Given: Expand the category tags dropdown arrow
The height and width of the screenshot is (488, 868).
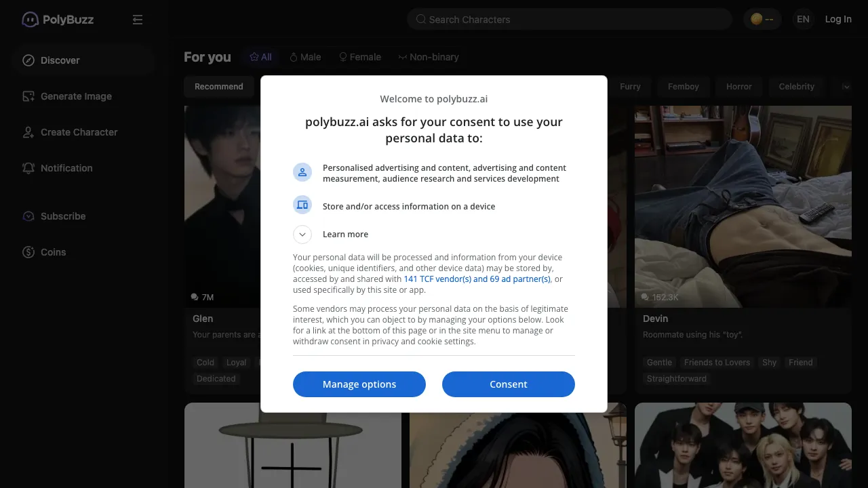Looking at the screenshot, I should 845,87.
